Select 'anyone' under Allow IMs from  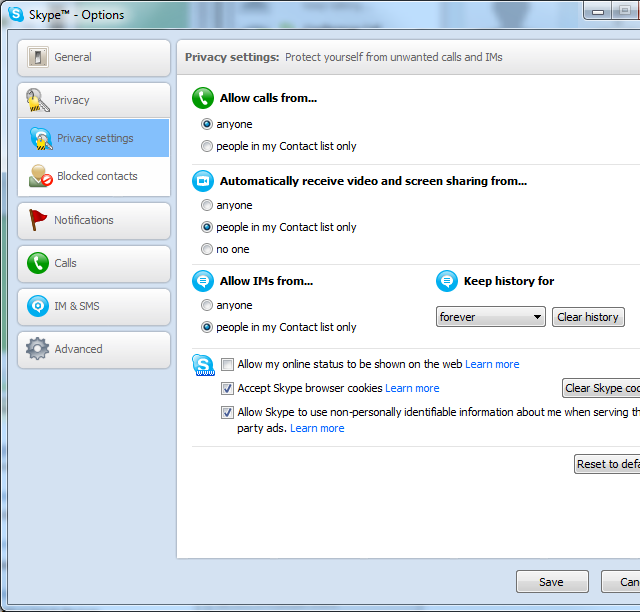[x=207, y=305]
